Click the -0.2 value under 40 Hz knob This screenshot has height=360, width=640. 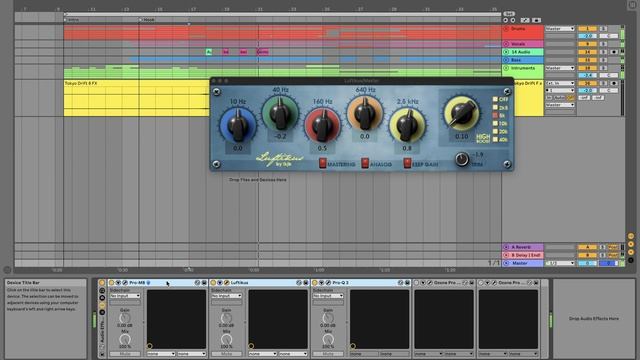pyautogui.click(x=280, y=136)
